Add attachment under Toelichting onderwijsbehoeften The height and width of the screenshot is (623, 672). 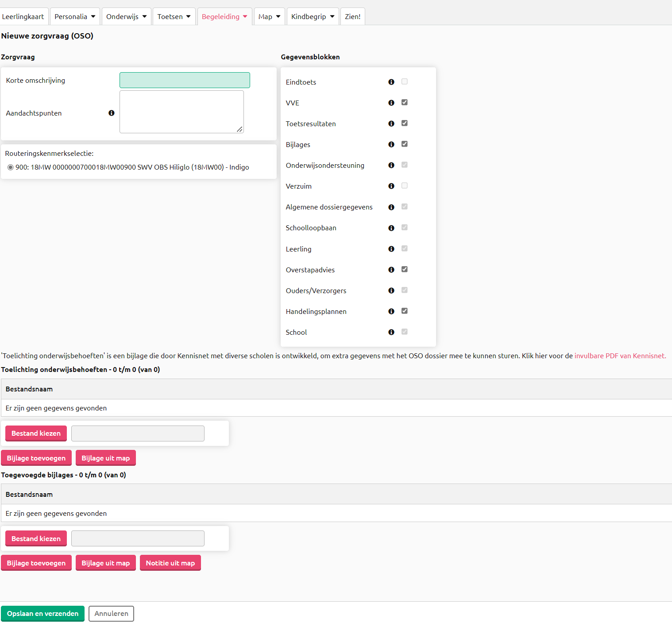pos(36,458)
